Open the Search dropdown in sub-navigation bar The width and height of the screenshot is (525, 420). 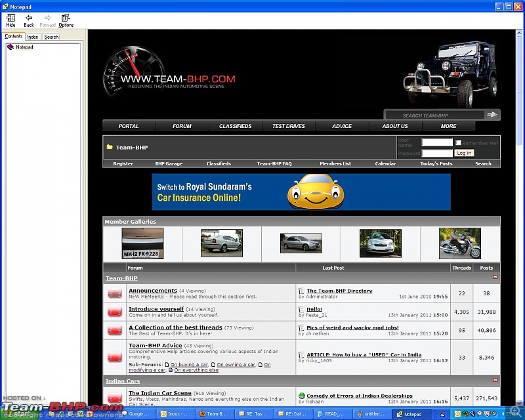[x=483, y=163]
